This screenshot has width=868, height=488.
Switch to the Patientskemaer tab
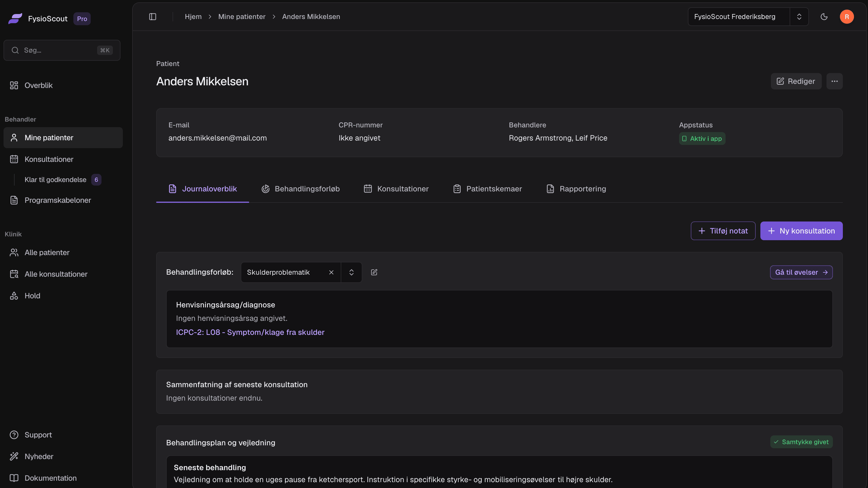tap(487, 188)
